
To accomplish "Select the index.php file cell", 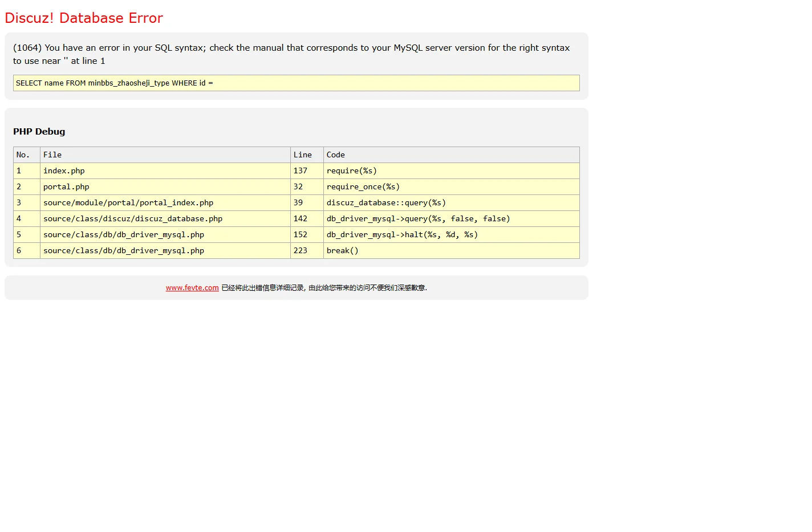I will pos(165,171).
